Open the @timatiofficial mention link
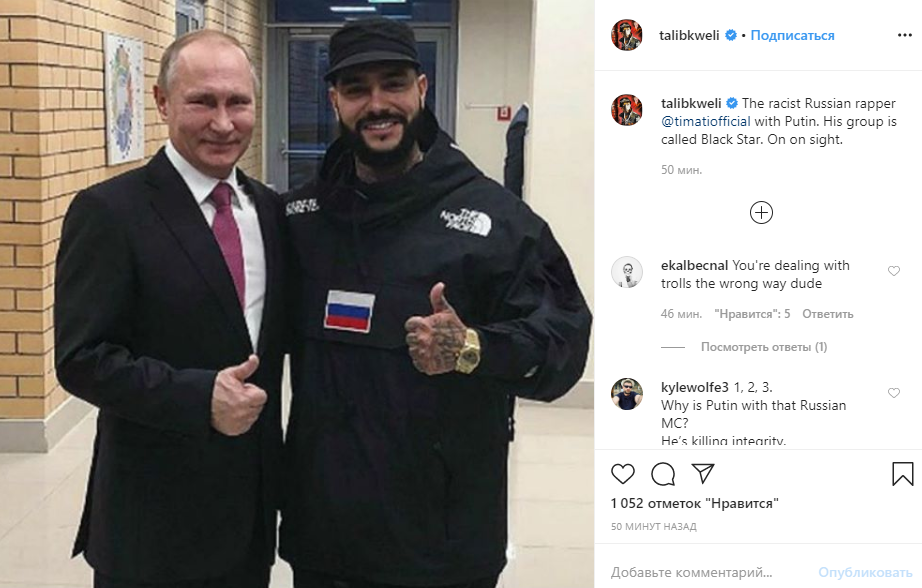Image resolution: width=922 pixels, height=588 pixels. coord(706,121)
